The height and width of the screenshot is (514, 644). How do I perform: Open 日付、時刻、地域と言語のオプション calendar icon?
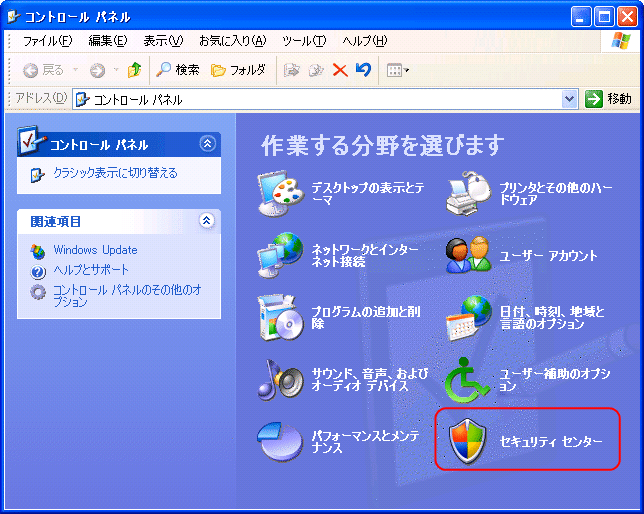pos(469,318)
